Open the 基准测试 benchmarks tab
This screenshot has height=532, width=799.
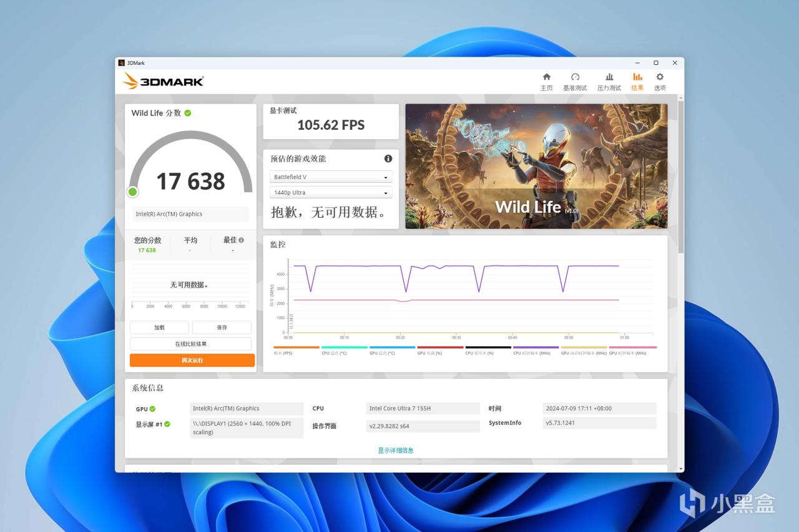pyautogui.click(x=575, y=82)
